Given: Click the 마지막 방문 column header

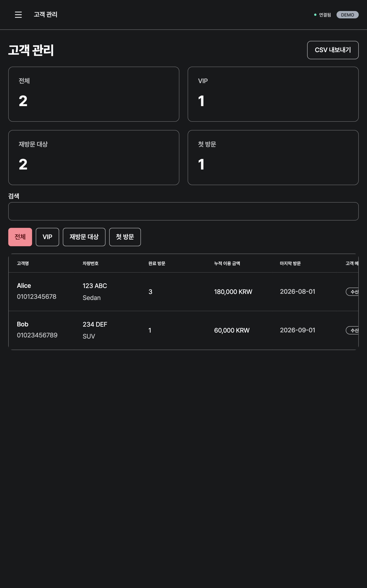Looking at the screenshot, I should coord(290,263).
